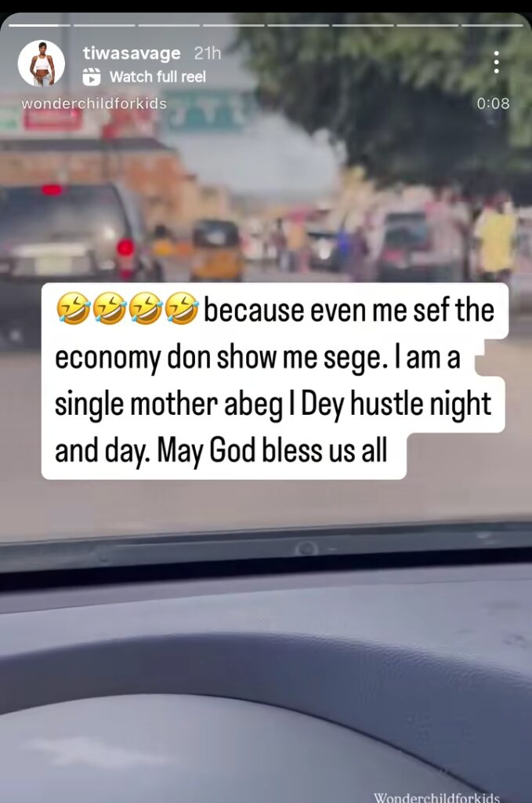
Task: Open the three-dot more options menu
Action: 496,62
